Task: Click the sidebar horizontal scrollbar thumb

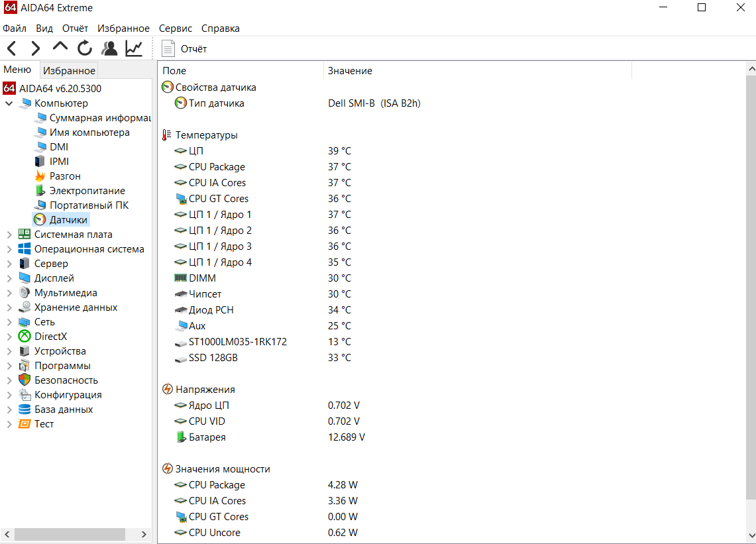Action: coord(70,534)
